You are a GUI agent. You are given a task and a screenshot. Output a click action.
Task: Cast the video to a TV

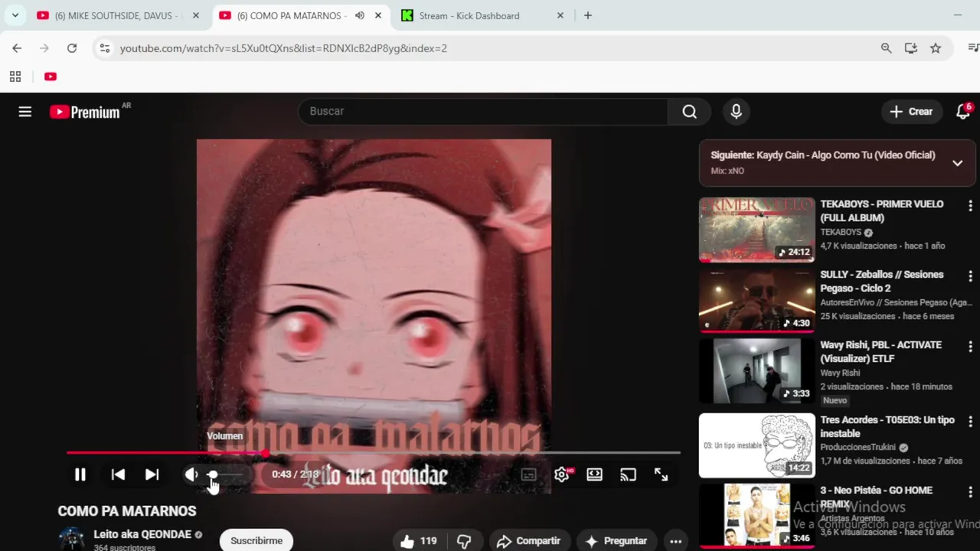click(628, 474)
